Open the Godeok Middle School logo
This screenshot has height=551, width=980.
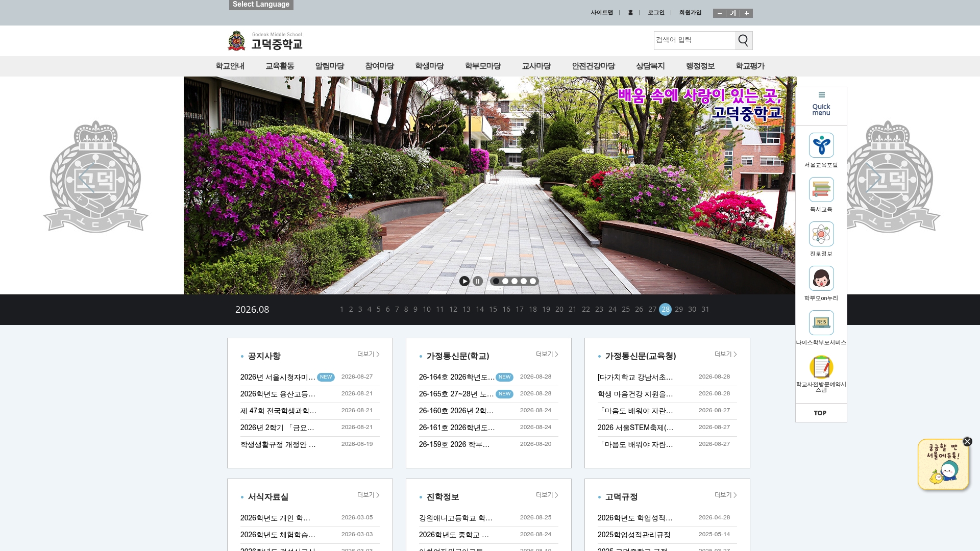265,41
